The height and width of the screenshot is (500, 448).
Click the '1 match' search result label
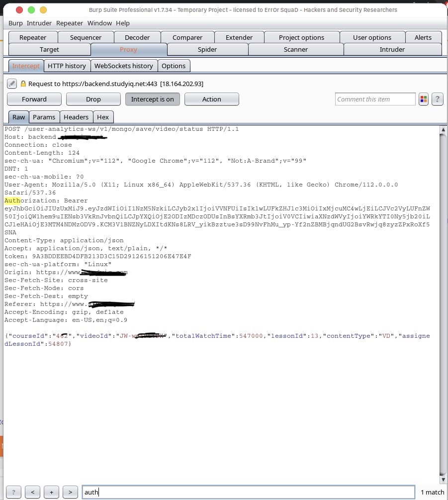tap(432, 492)
